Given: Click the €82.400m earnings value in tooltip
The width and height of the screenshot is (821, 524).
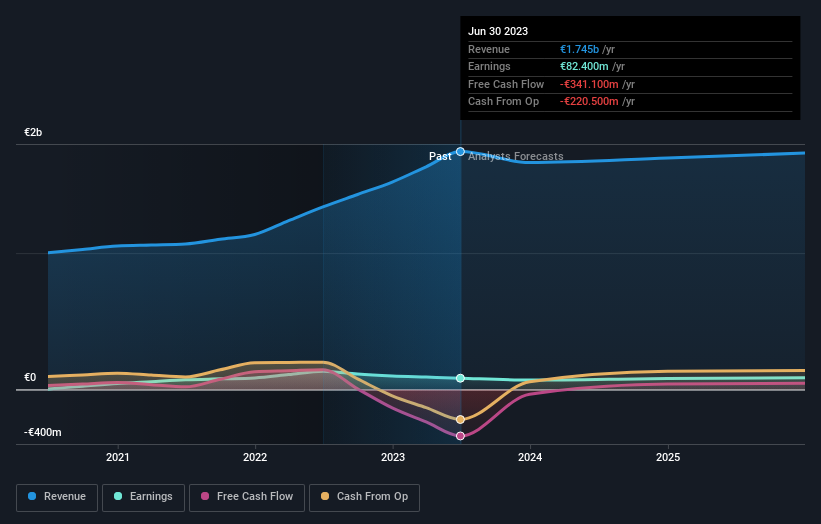Looking at the screenshot, I should 584,66.
